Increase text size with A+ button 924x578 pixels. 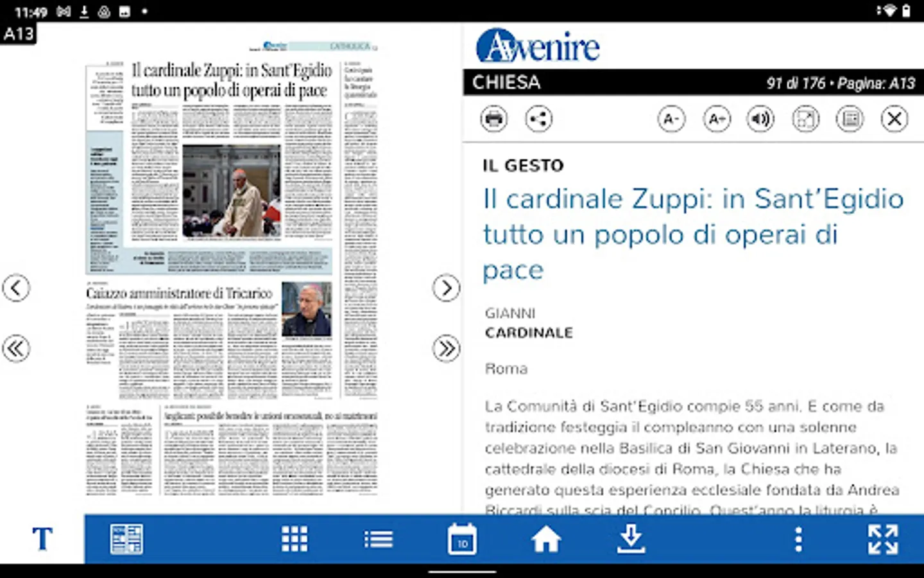[x=717, y=119]
